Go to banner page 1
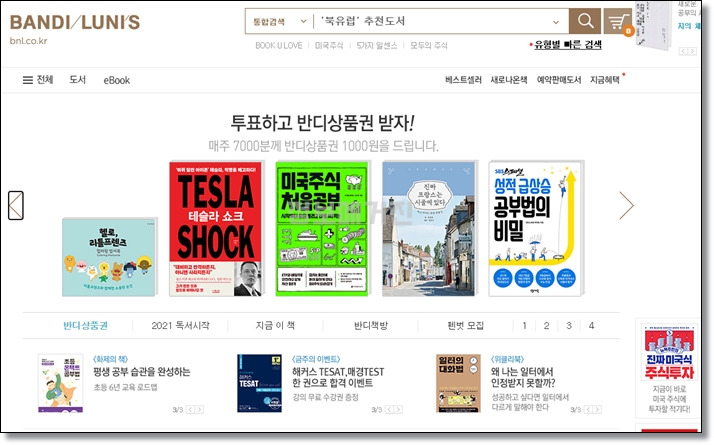 pyautogui.click(x=525, y=326)
